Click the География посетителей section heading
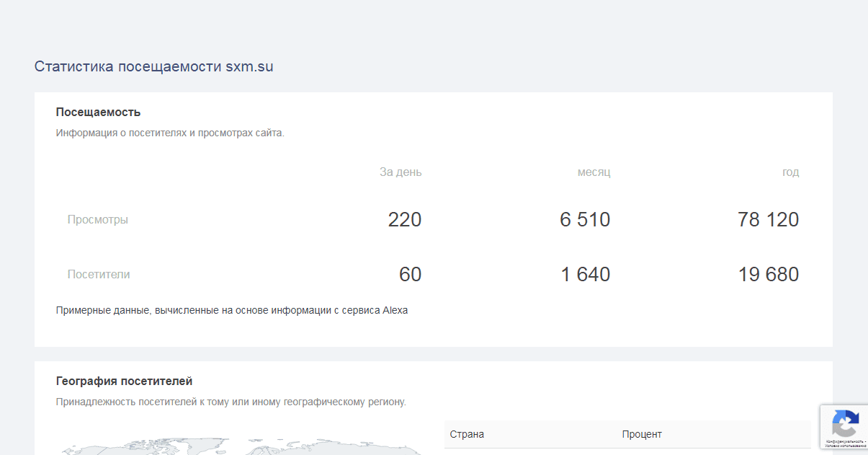The image size is (868, 455). 124,381
